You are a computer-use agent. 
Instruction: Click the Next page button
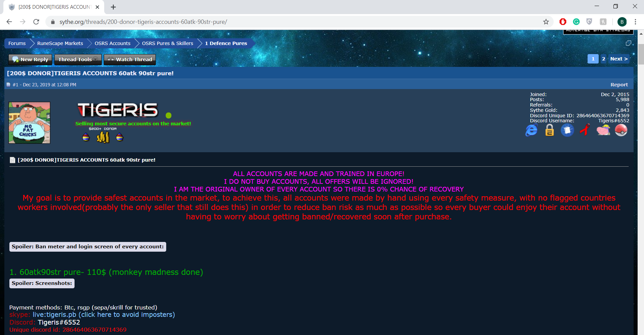[619, 59]
